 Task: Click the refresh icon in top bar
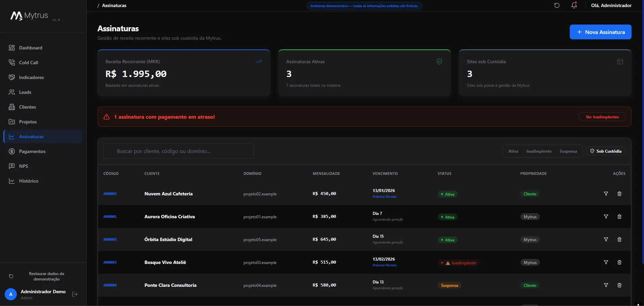[557, 5]
